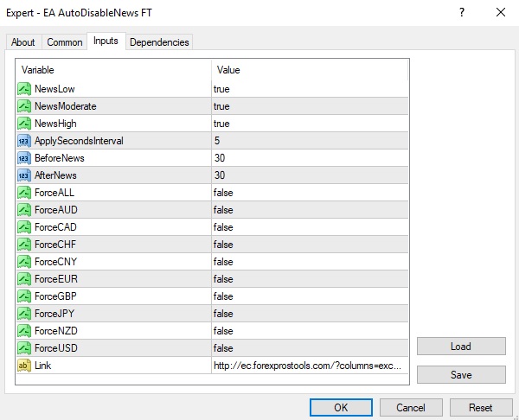Confirm settings with the OK button

(341, 407)
